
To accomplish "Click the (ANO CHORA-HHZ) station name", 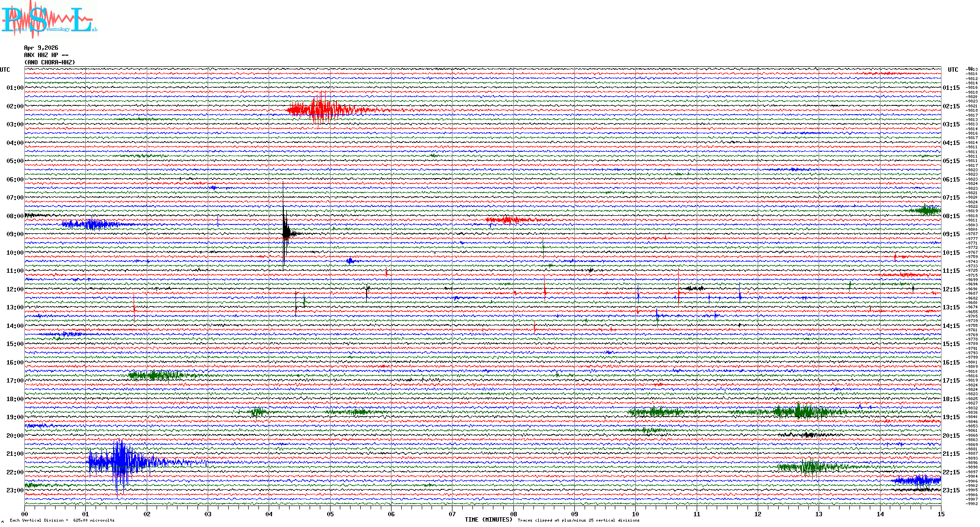I will click(x=50, y=62).
